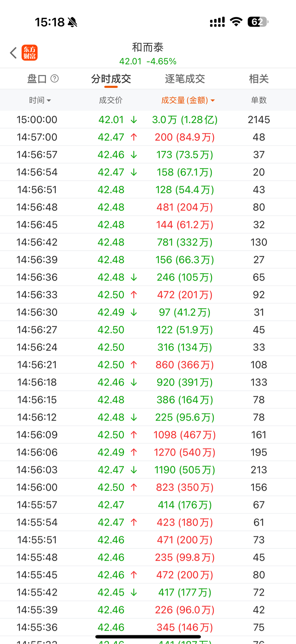Tap the back arrow chevron
296x644 pixels.
click(13, 53)
